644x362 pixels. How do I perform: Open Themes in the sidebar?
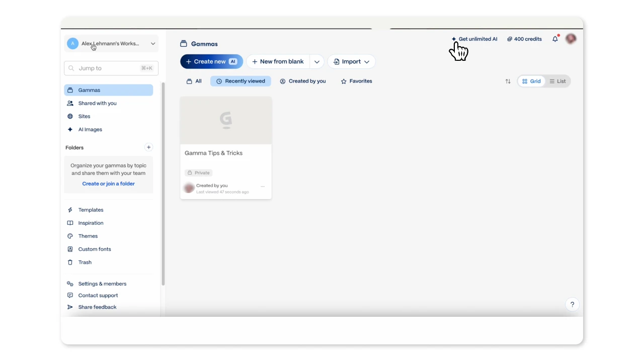click(x=109, y=236)
